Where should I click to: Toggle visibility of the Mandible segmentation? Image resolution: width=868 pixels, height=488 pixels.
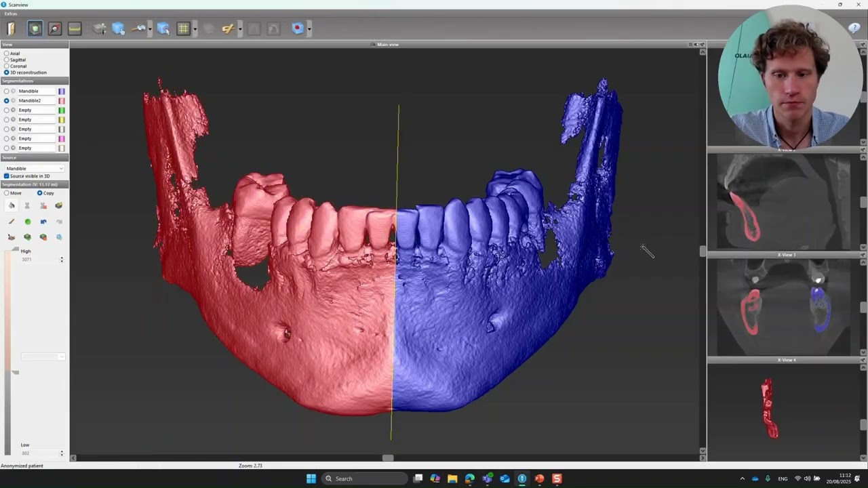click(13, 91)
